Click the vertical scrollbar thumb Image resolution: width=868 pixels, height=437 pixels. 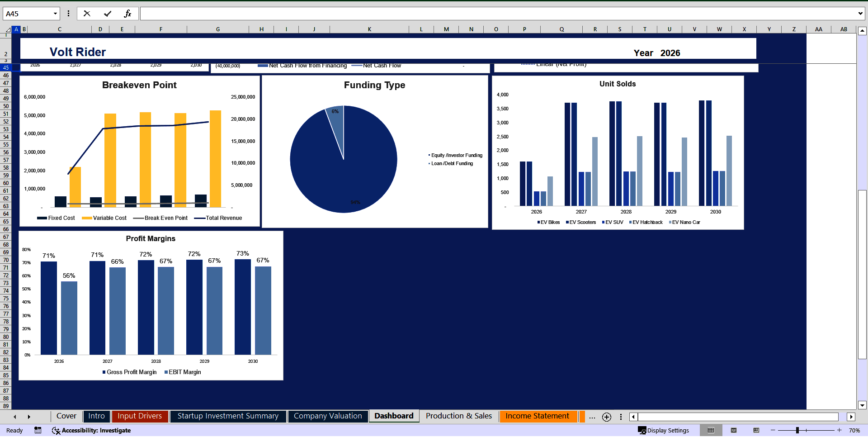[x=862, y=275]
